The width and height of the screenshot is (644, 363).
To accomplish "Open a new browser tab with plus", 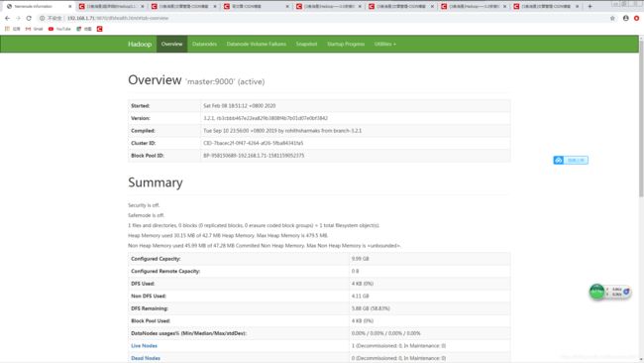I will click(x=590, y=6).
